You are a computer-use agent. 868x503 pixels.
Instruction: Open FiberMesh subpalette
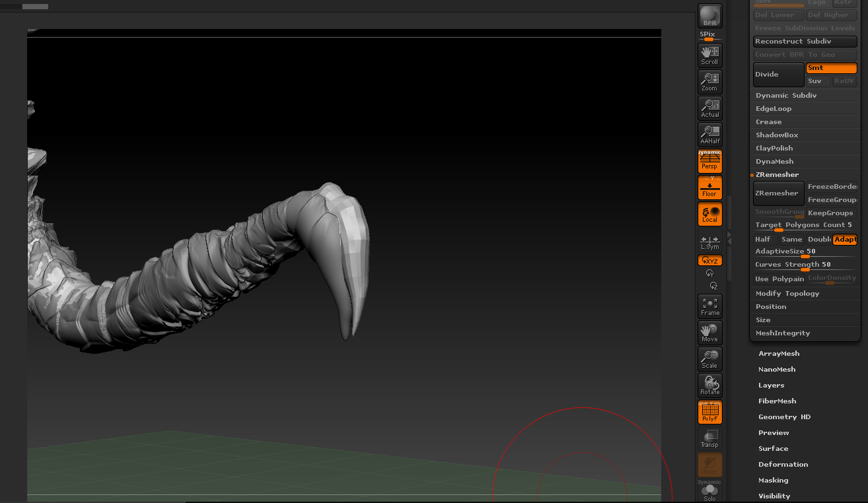[778, 401]
